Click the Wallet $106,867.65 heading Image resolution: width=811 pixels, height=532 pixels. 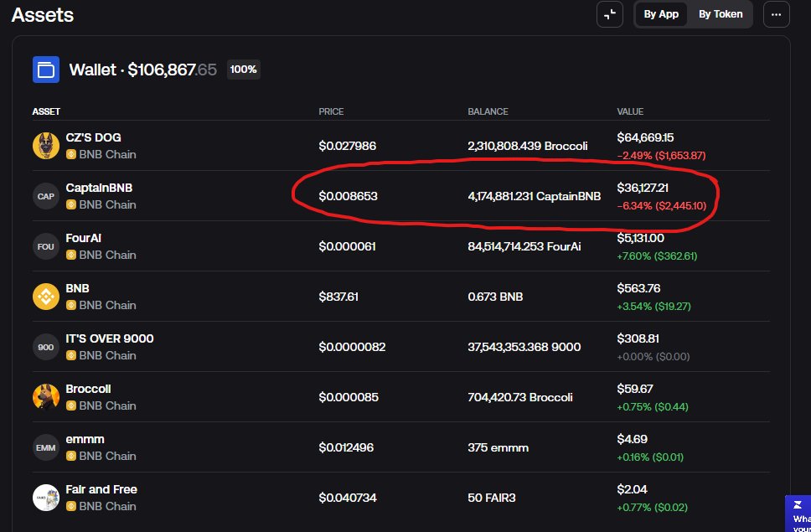point(142,70)
